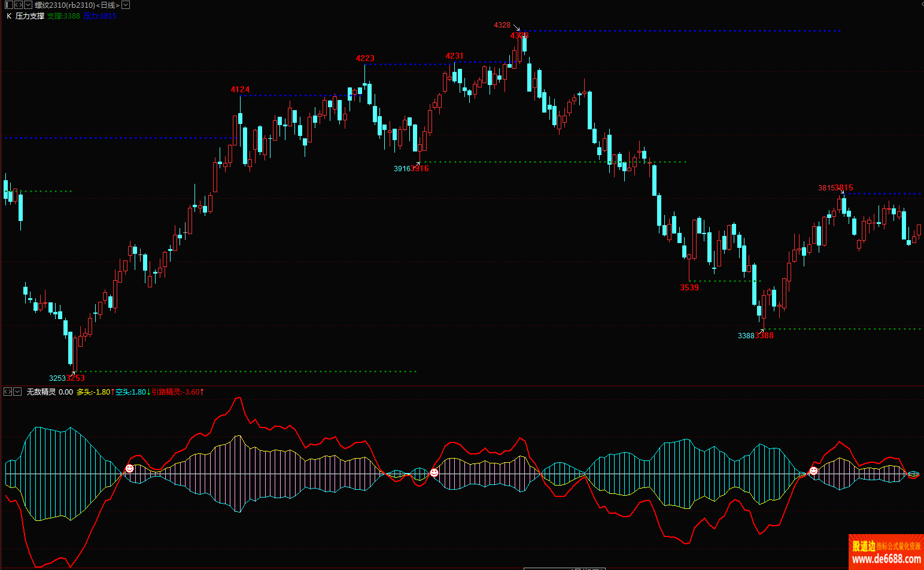Click the previous/next contract arrows icon in main chart header
Image resolution: width=924 pixels, height=570 pixels.
coord(19,5)
